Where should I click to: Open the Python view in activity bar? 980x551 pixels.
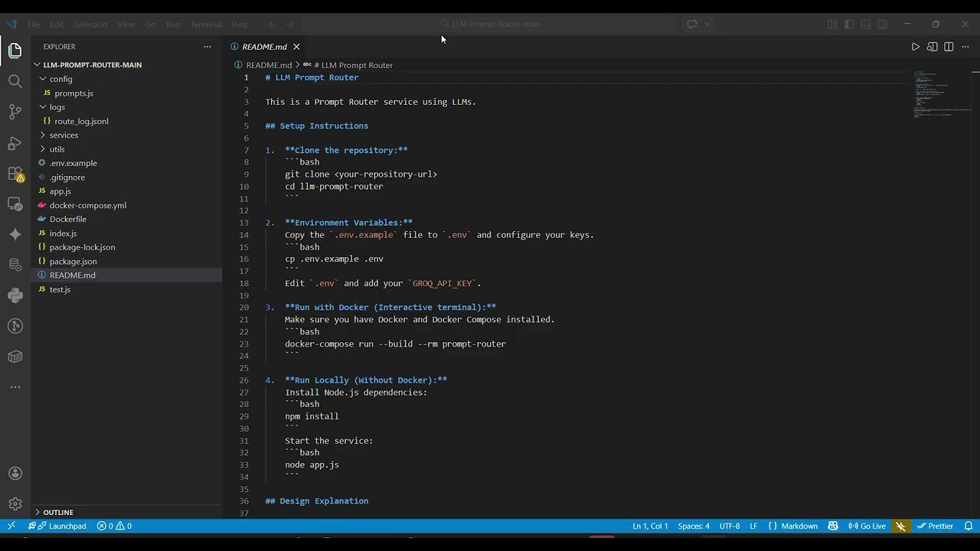point(15,295)
